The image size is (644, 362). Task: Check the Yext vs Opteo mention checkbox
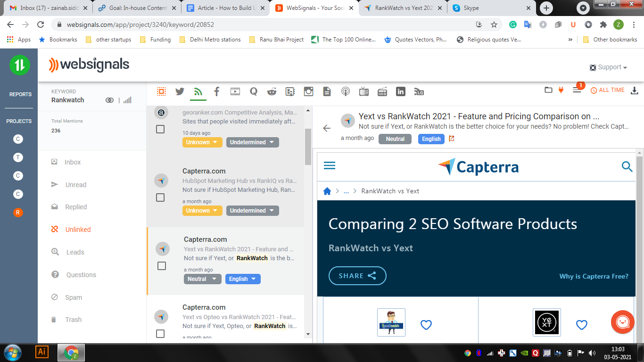(x=160, y=334)
